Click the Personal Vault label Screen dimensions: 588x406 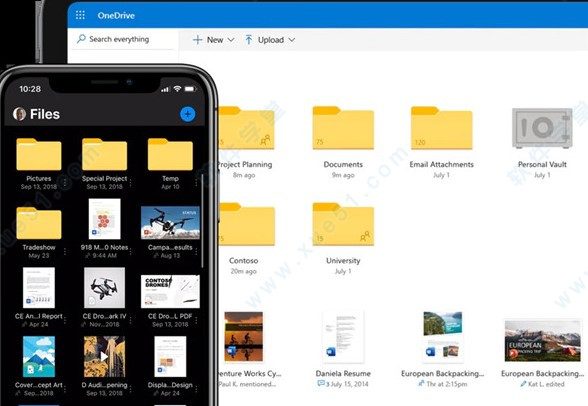coord(542,164)
